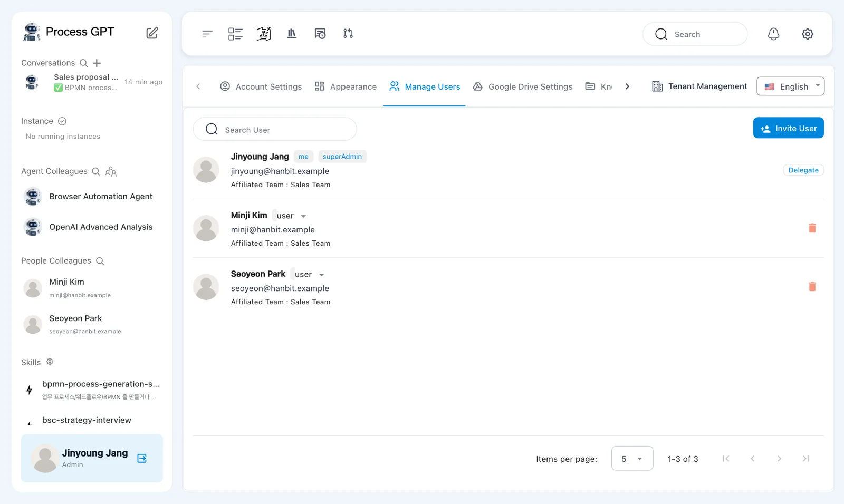Toggle the sidebar menu icon in the toolbar
This screenshot has height=504, width=844.
pos(207,34)
